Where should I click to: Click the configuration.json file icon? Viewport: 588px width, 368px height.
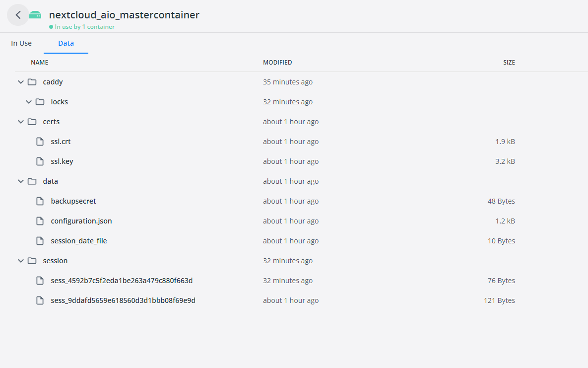[40, 221]
